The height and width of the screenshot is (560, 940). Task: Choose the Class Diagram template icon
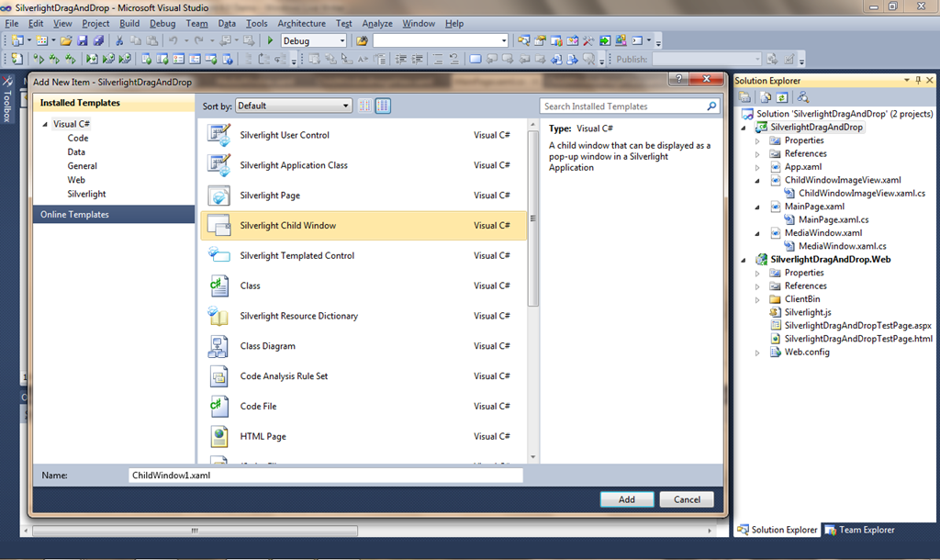pos(219,346)
